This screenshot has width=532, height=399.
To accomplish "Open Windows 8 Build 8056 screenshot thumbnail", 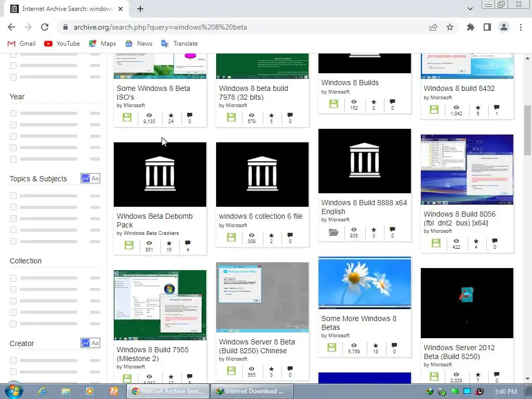I will tap(467, 170).
